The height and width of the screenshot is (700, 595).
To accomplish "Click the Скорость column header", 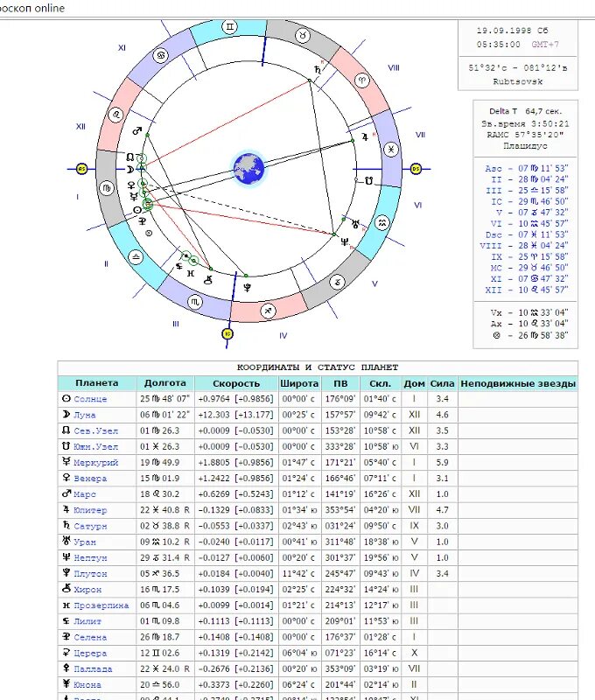I will 236,383.
